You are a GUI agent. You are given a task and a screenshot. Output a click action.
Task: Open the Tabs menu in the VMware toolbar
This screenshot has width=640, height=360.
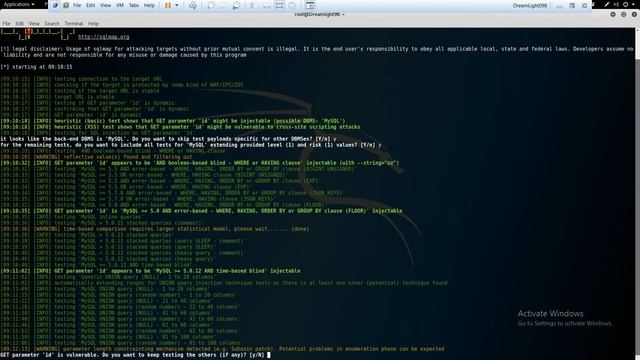pos(134,5)
